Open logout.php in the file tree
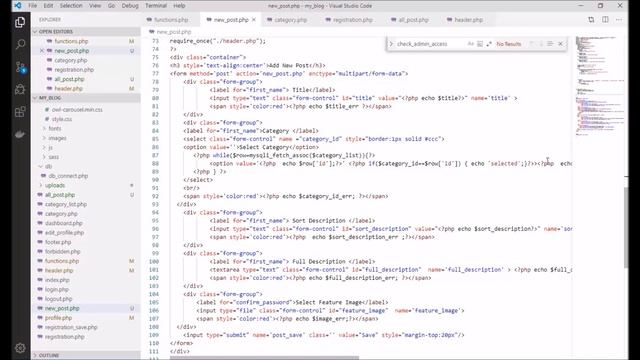 (x=58, y=299)
